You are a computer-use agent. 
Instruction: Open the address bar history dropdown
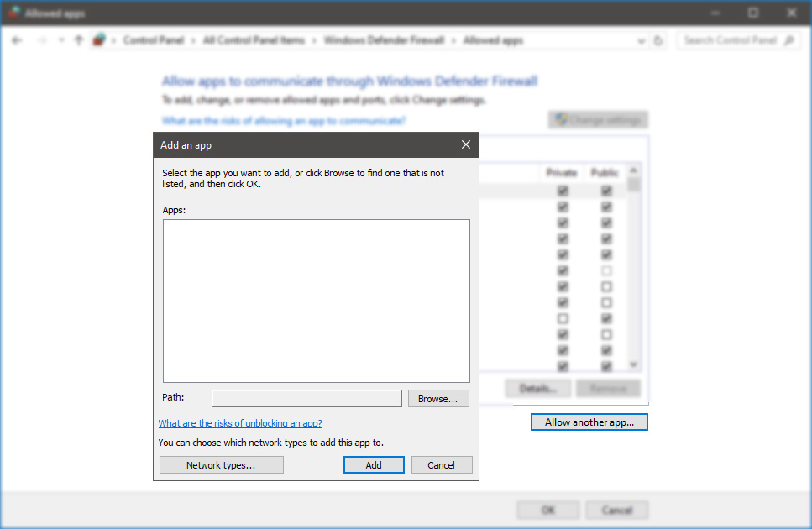(641, 41)
